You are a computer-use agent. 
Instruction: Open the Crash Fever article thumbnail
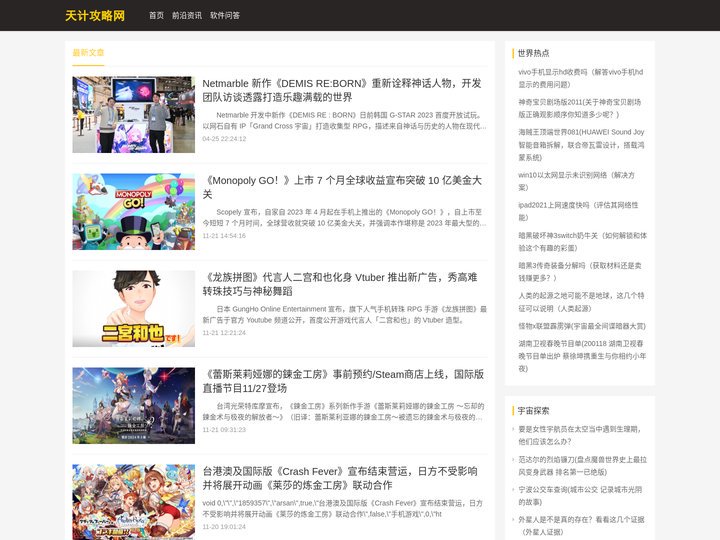(134, 502)
